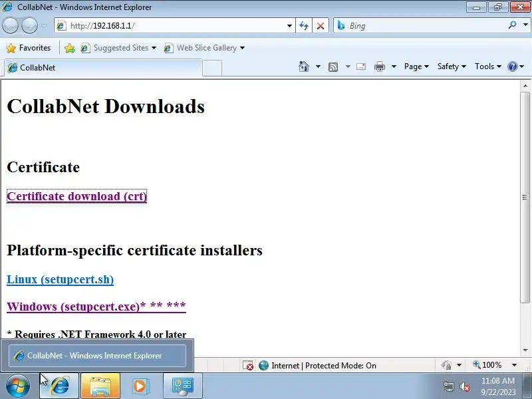Open the search provider dropdown arrow
The width and height of the screenshot is (532, 399).
[x=525, y=25]
